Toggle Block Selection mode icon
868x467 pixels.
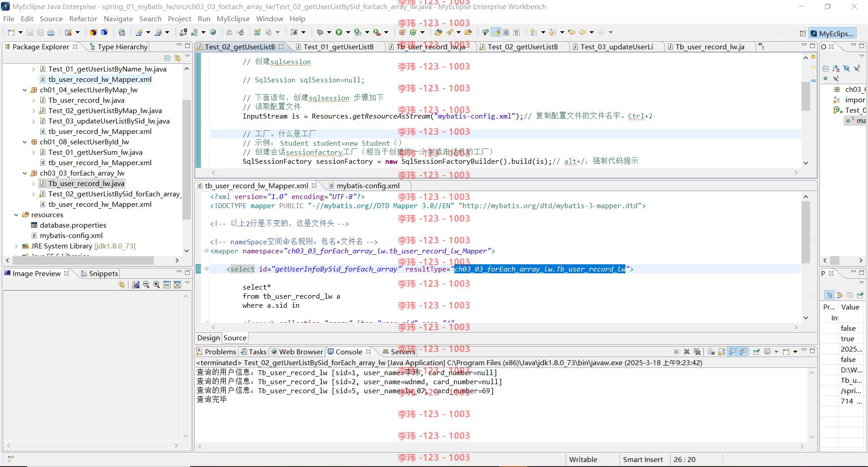point(506,32)
